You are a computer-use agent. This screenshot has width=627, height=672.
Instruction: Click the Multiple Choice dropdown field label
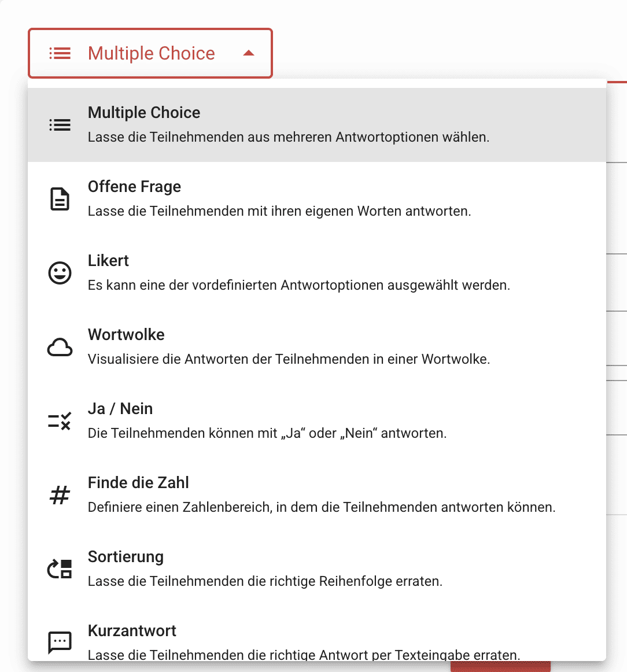click(152, 54)
